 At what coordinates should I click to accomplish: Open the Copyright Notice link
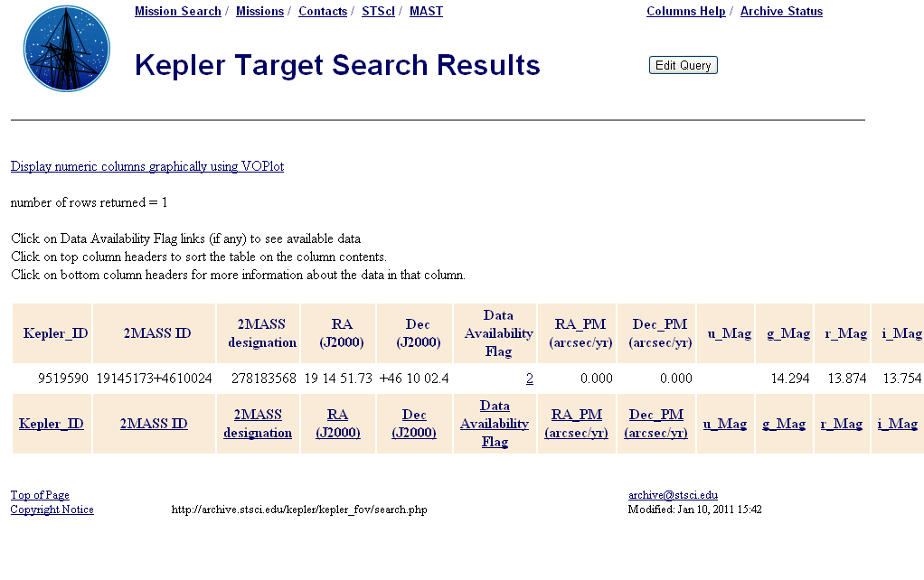(x=52, y=510)
